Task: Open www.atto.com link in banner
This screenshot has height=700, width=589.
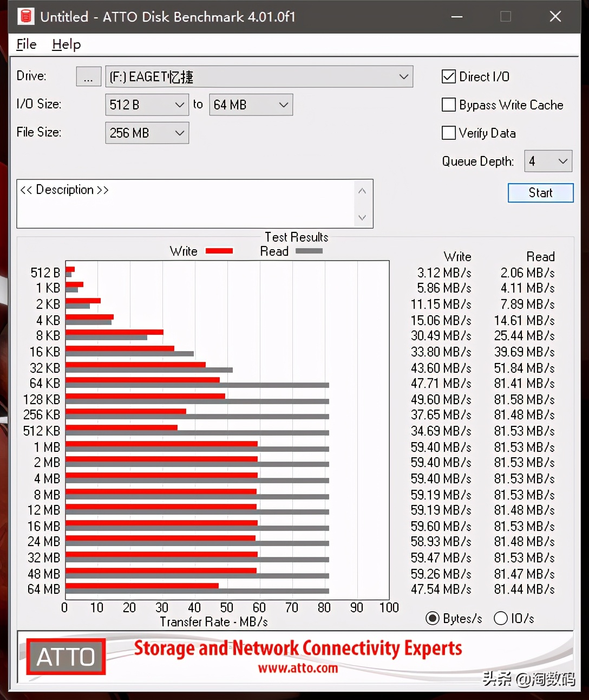Action: [x=298, y=668]
